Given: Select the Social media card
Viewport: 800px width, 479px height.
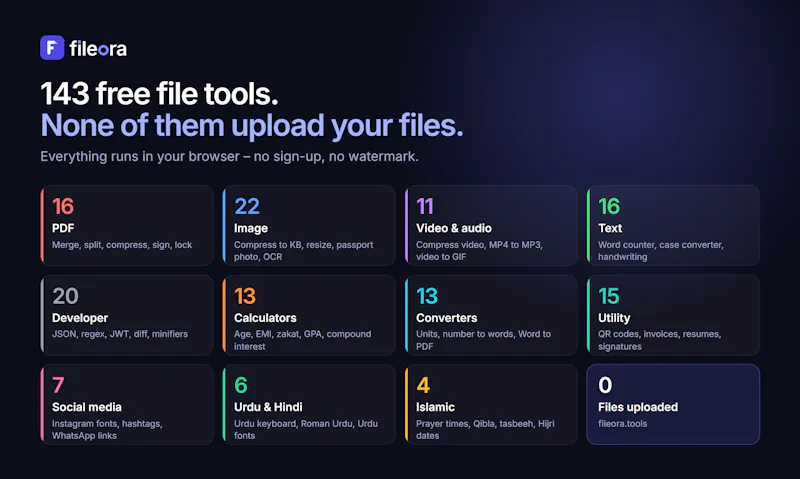Looking at the screenshot, I should [127, 405].
